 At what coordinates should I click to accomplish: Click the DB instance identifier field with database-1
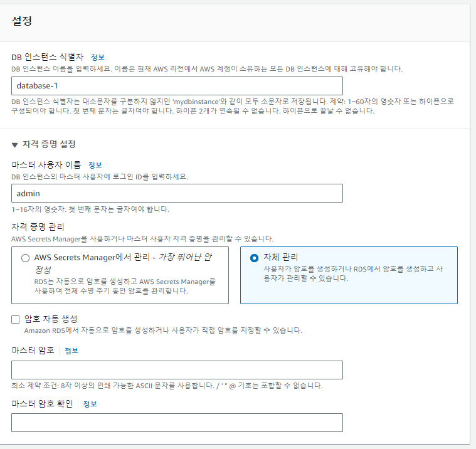[x=177, y=86]
